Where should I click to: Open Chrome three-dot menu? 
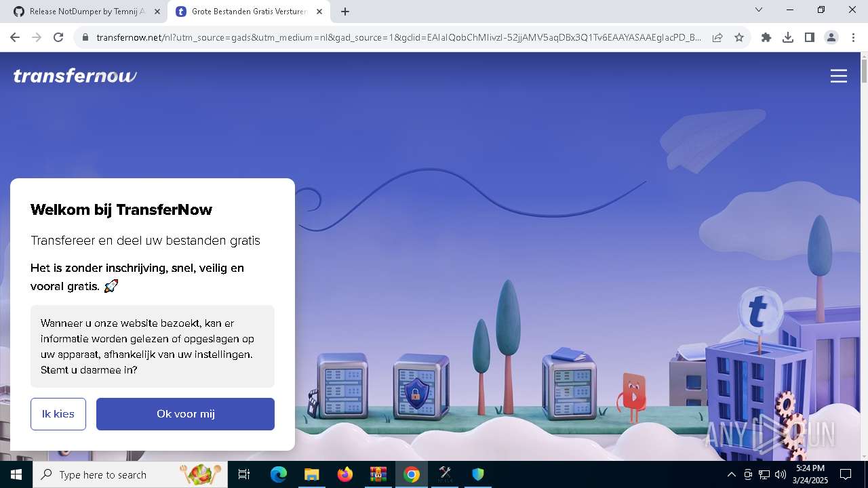click(853, 38)
